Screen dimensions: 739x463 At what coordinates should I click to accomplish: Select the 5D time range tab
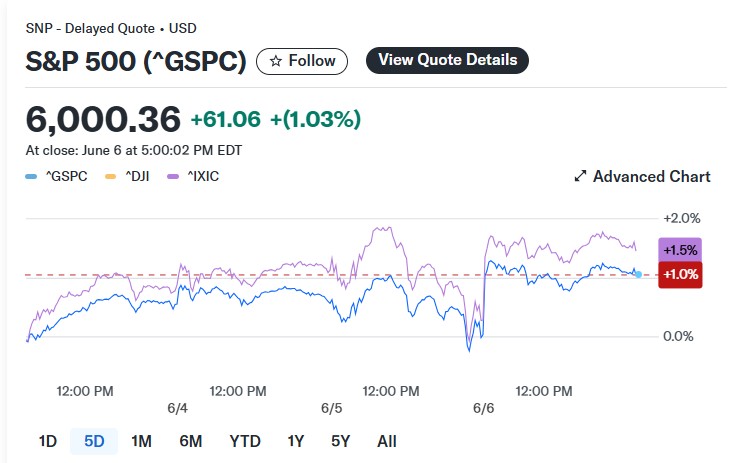(94, 441)
